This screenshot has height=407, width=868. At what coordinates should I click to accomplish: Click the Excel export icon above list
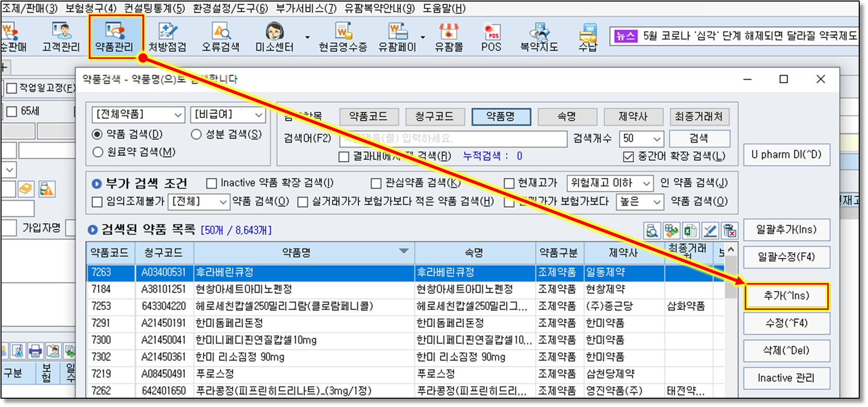(690, 231)
